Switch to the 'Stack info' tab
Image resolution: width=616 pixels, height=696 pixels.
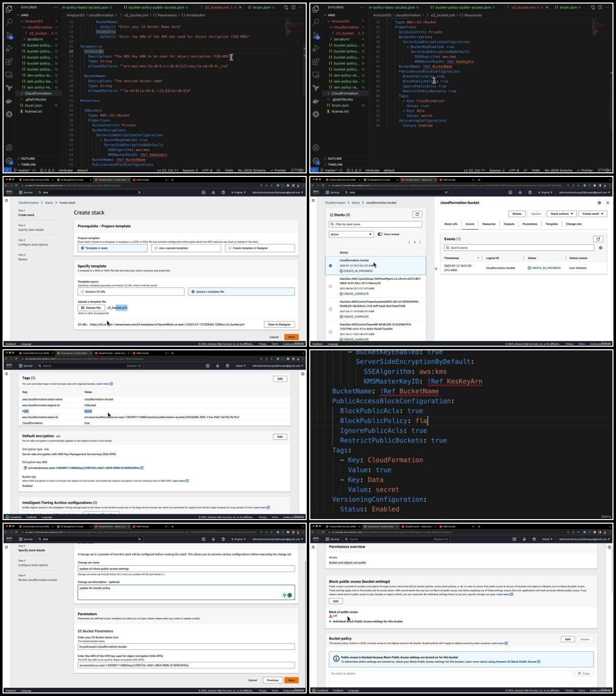tap(451, 224)
